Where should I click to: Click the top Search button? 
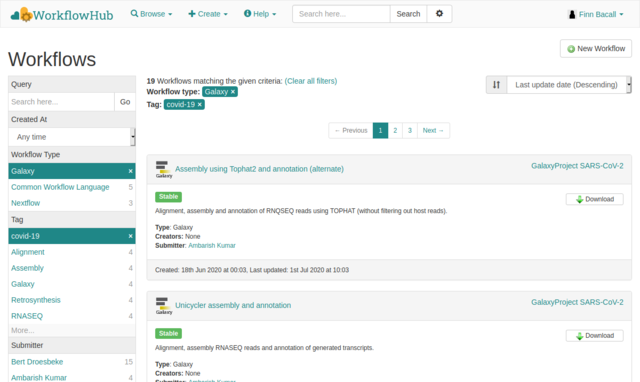point(408,14)
